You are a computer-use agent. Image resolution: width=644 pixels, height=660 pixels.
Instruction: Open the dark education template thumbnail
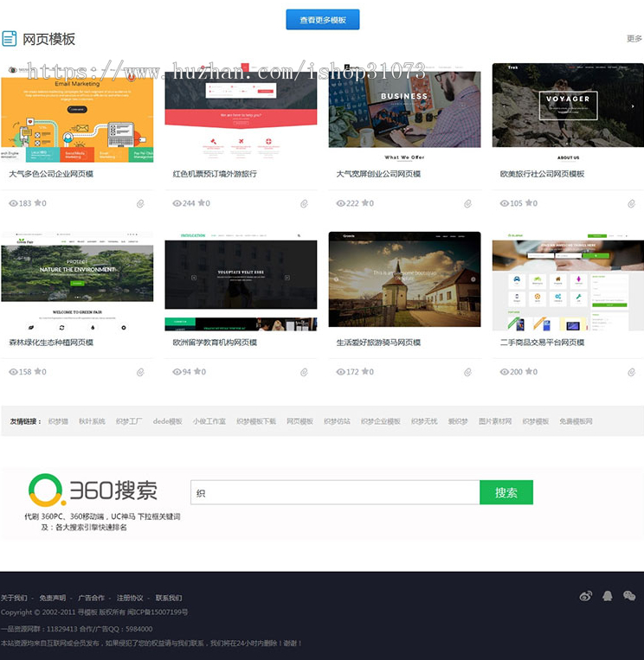[241, 281]
